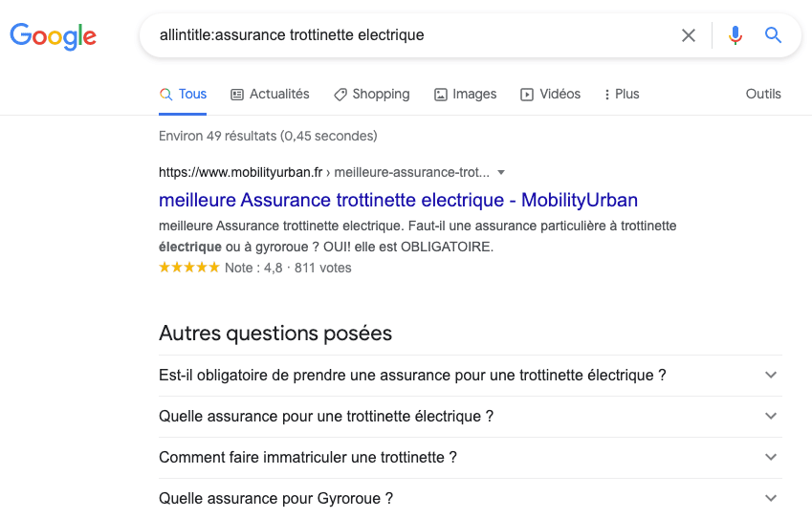The height and width of the screenshot is (518, 812).
Task: Expand question about obligatory trottinette insurance
Action: (x=470, y=376)
